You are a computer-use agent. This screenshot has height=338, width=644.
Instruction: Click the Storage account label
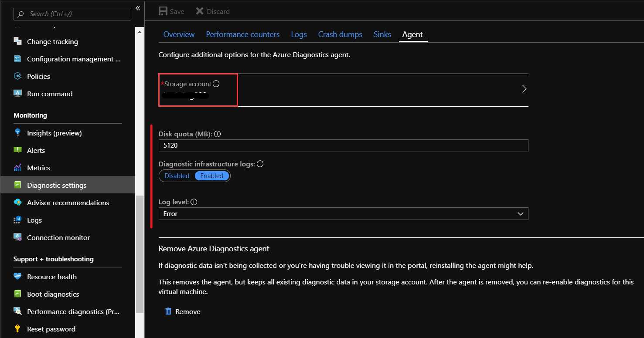(187, 84)
